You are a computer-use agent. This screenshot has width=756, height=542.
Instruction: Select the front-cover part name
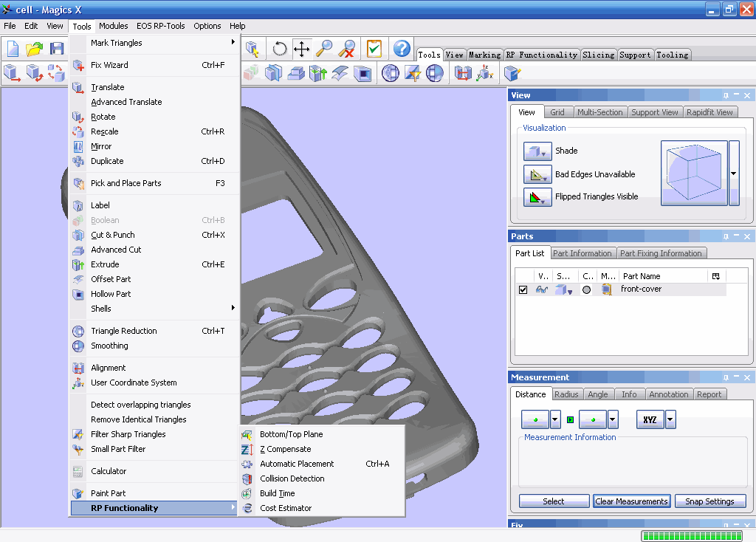(x=642, y=289)
